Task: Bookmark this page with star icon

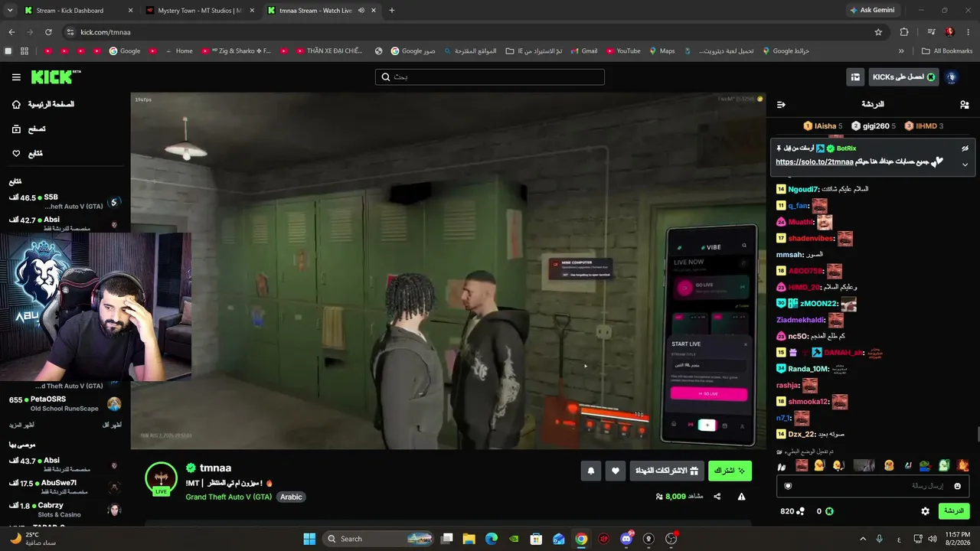Action: [x=878, y=32]
